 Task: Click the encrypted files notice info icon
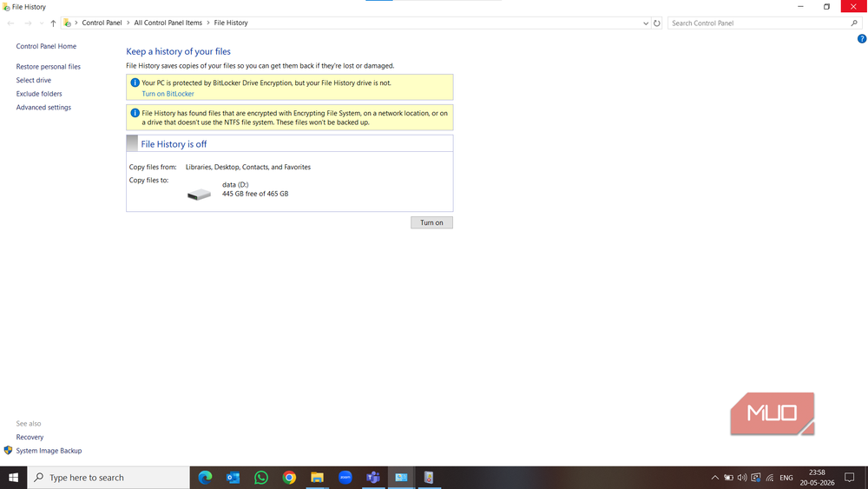click(x=135, y=113)
